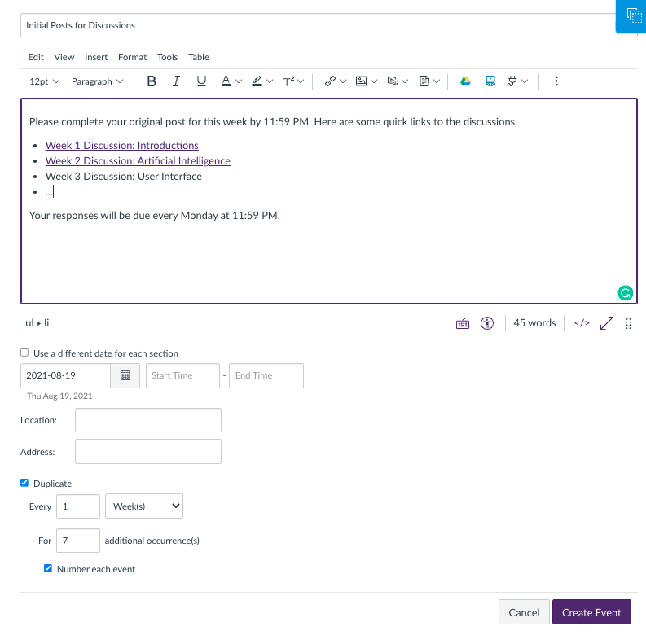Open the Format menu
Image resolution: width=646 pixels, height=644 pixels.
132,57
